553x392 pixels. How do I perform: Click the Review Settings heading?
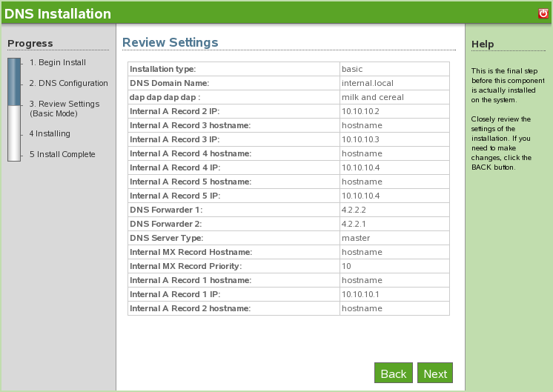click(x=170, y=42)
